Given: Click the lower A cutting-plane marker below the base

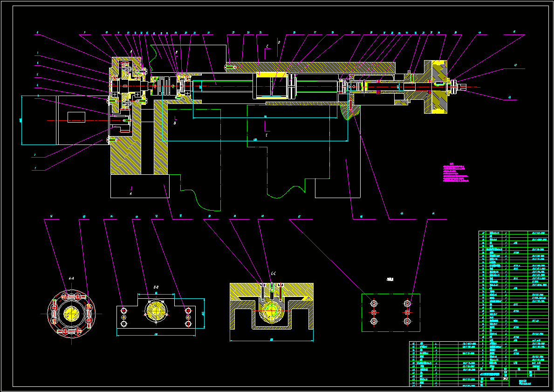Looking at the screenshot, I should click(x=131, y=190).
